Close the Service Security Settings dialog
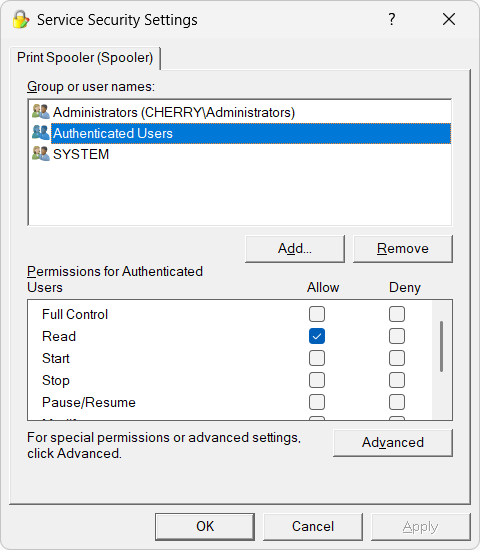Screen dimensions: 480x550 pyautogui.click(x=449, y=19)
